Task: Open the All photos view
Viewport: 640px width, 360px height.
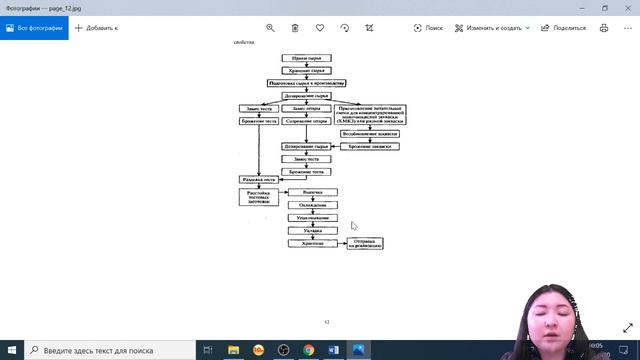Action: point(34,28)
